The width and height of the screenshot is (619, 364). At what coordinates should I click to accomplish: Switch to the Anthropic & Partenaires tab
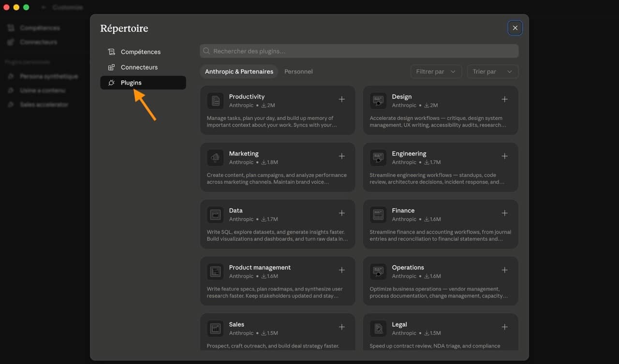[x=239, y=72]
